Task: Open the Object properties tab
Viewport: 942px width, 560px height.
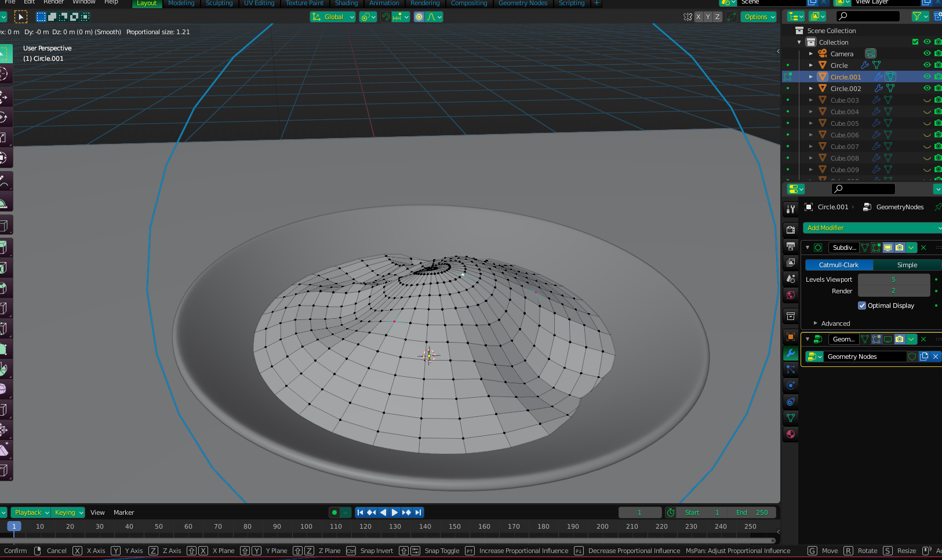Action: [791, 337]
